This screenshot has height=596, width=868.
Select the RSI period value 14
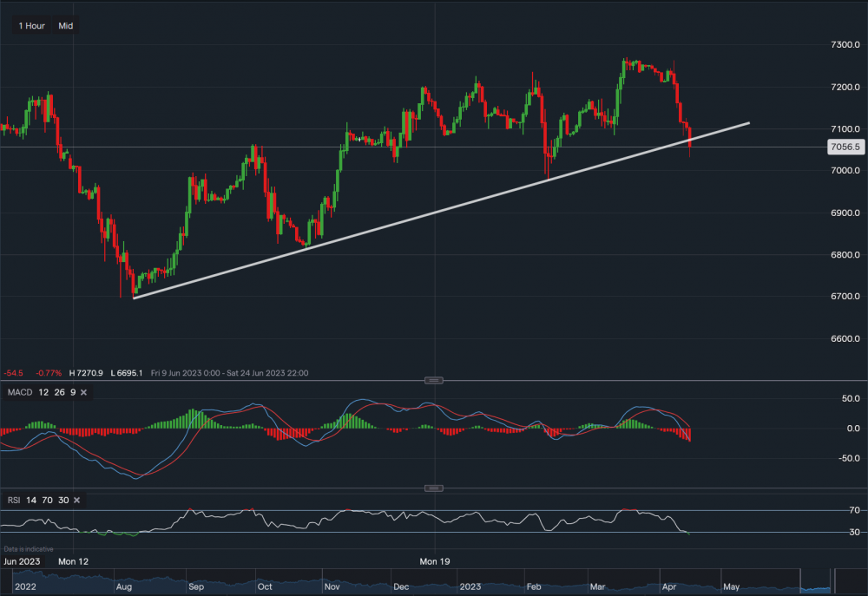tap(31, 500)
